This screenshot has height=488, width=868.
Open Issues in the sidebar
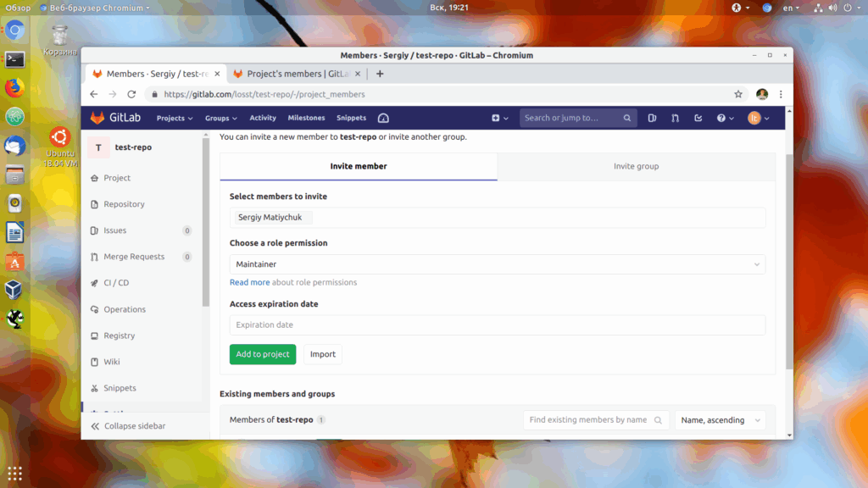115,230
